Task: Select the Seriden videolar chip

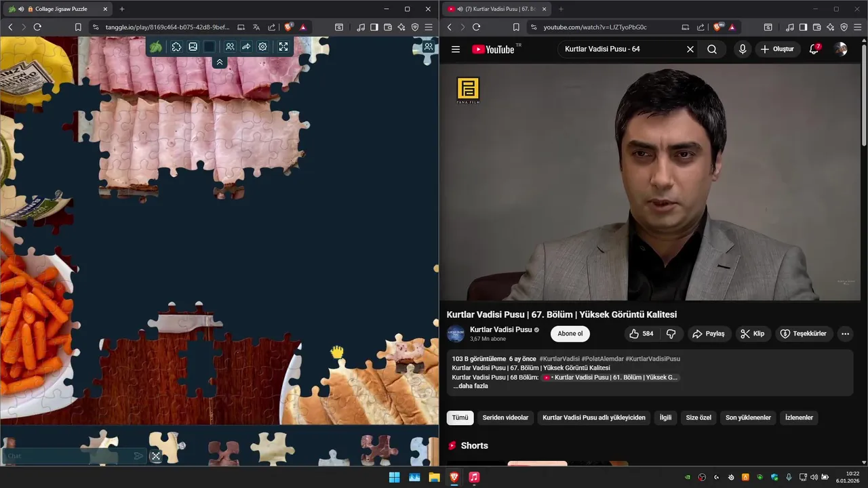Action: tap(505, 418)
